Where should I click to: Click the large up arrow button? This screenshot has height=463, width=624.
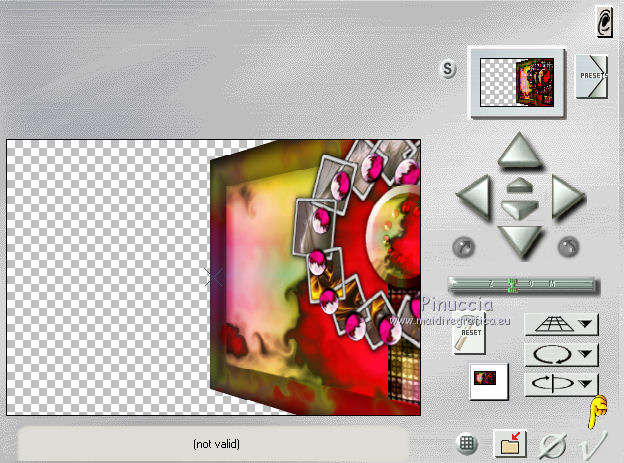(520, 151)
